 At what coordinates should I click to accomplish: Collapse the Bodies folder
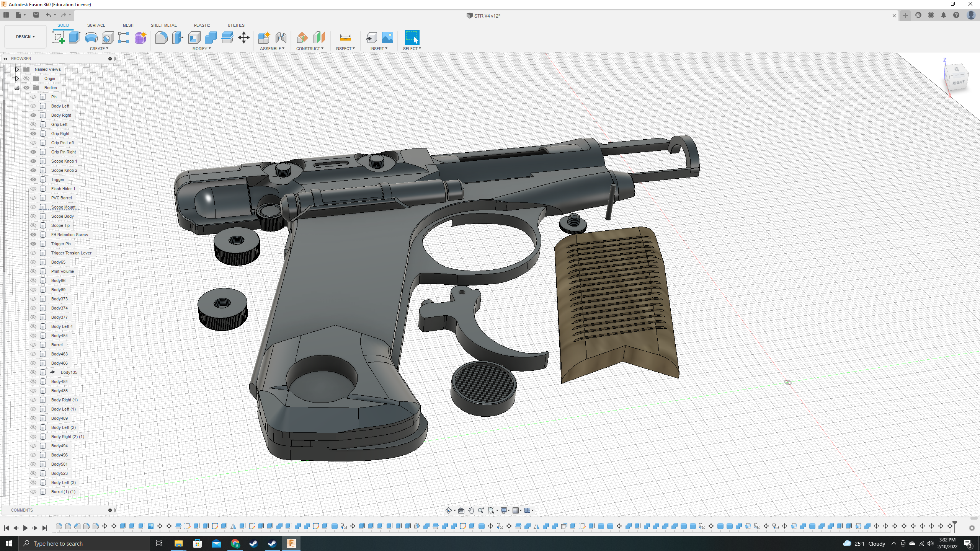coord(17,88)
